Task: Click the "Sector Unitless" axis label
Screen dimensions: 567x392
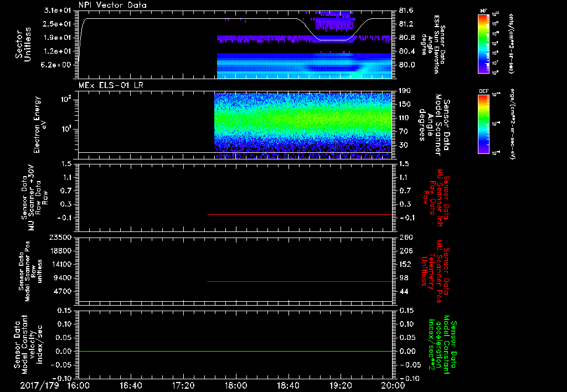Action: click(x=23, y=44)
